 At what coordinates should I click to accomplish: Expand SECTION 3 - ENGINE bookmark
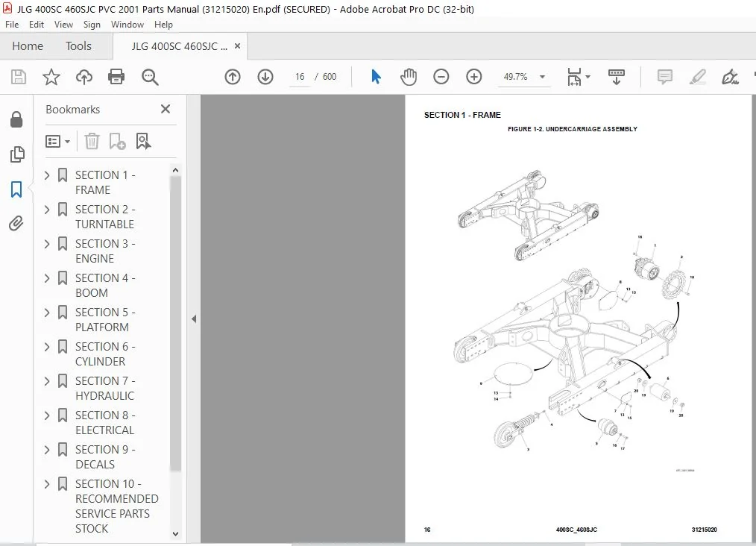47,244
